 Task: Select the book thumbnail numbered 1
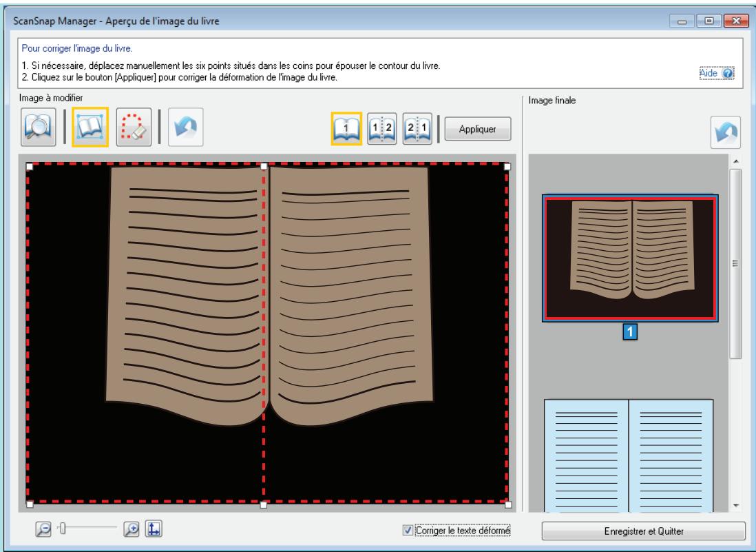(630, 258)
